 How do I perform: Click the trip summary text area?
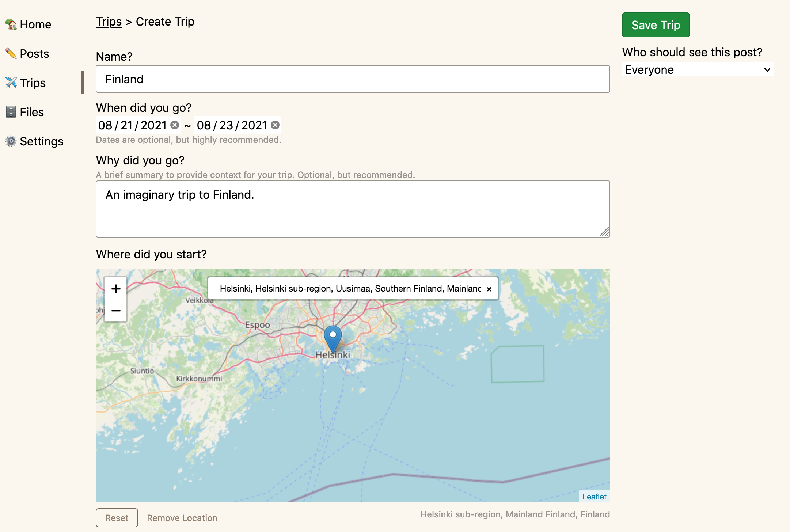(x=353, y=209)
